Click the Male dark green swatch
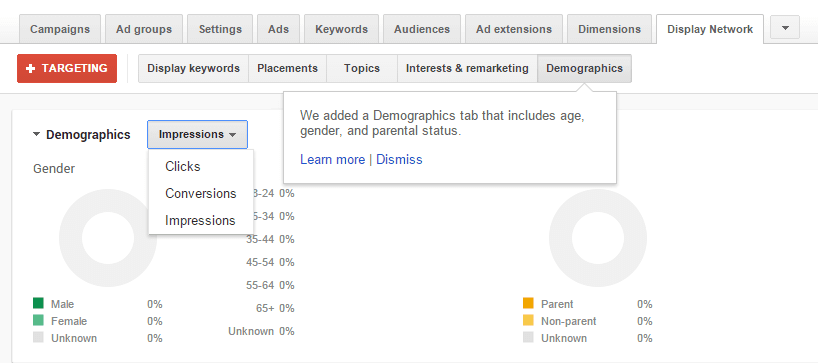818x363 pixels. click(38, 304)
